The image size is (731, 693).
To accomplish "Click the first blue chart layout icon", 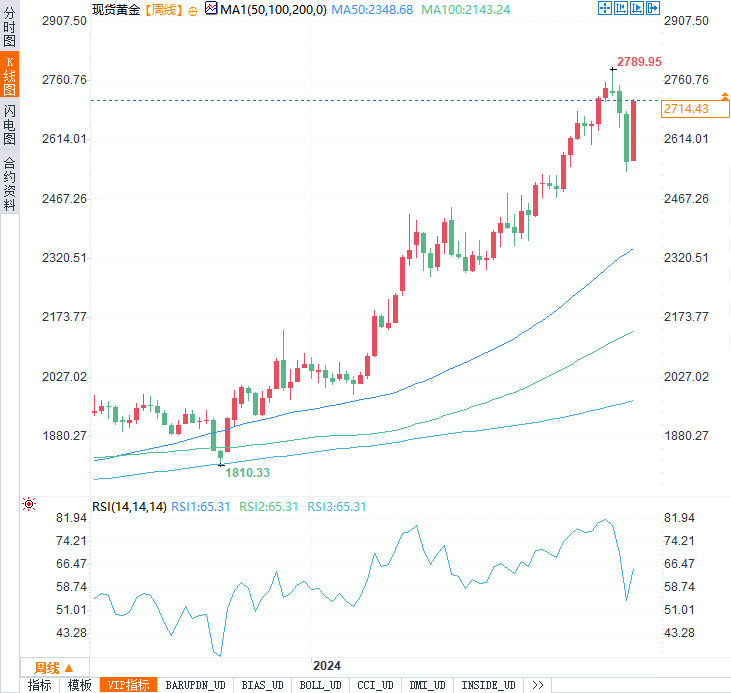I will point(604,8).
